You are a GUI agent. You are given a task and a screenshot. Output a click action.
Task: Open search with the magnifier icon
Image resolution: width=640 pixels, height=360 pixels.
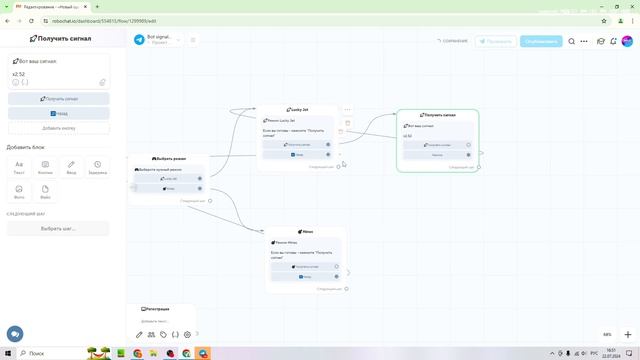tap(571, 41)
